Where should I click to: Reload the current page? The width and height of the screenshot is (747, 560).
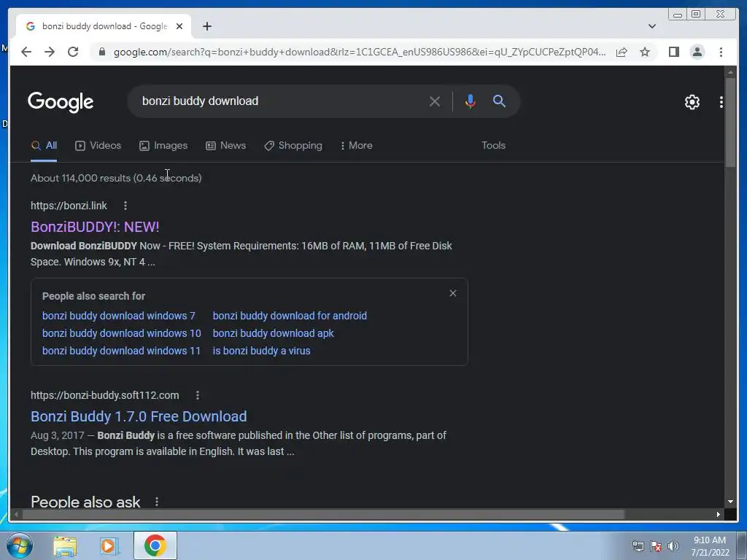(73, 52)
